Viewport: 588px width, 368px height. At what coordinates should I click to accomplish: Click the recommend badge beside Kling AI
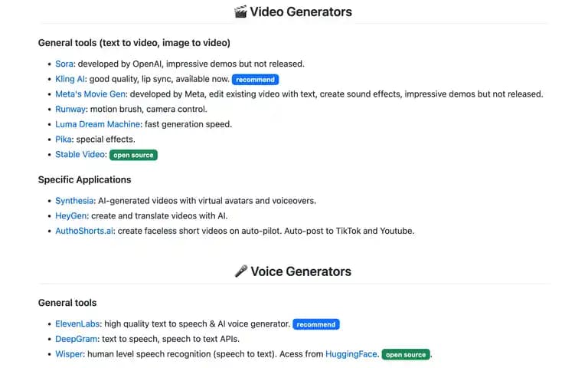click(256, 80)
